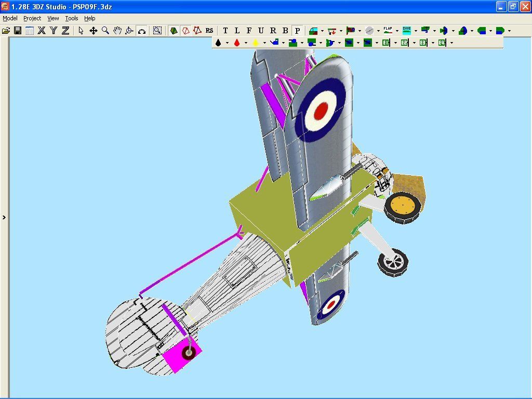Switch to Front view with F button

click(249, 31)
